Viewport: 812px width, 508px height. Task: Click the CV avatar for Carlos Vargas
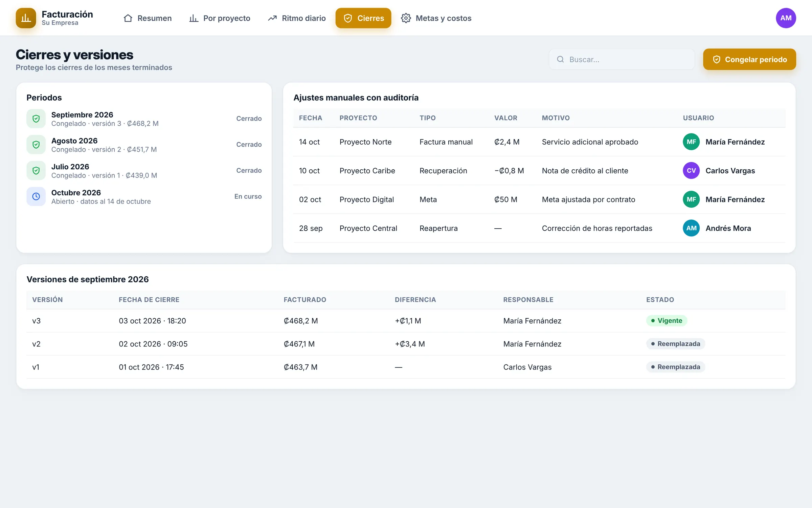tap(691, 171)
